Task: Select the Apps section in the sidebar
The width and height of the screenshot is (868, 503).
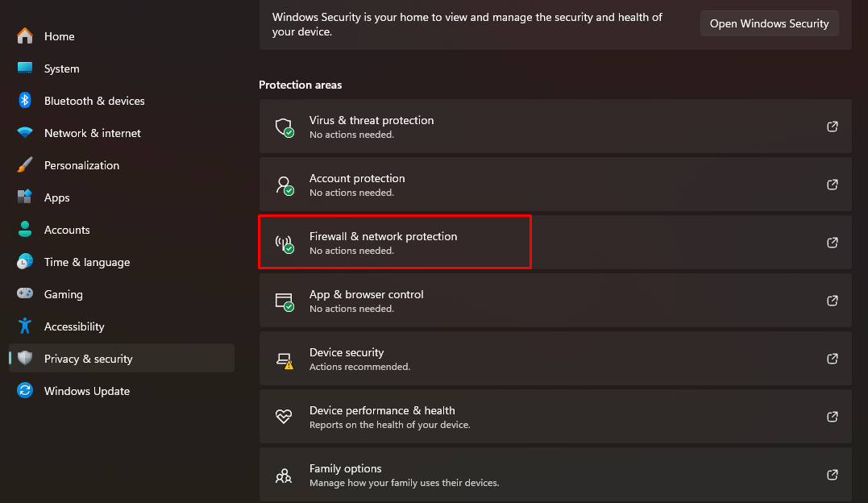Action: pyautogui.click(x=56, y=197)
